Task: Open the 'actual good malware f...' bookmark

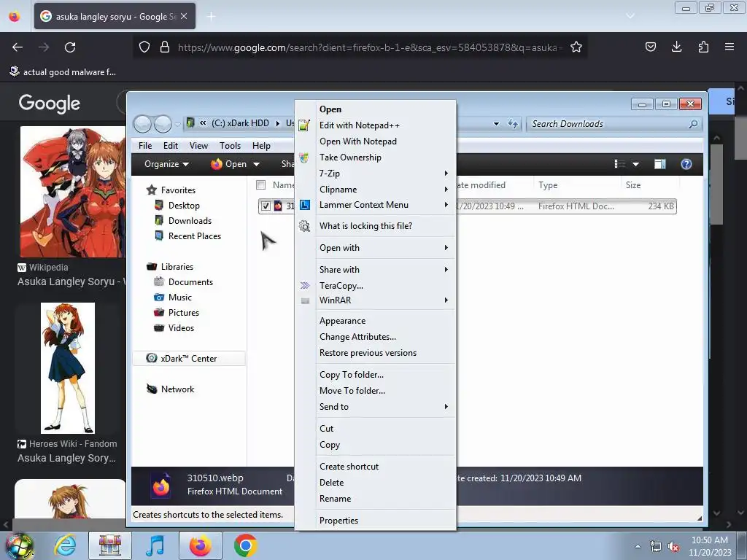Action: point(63,72)
